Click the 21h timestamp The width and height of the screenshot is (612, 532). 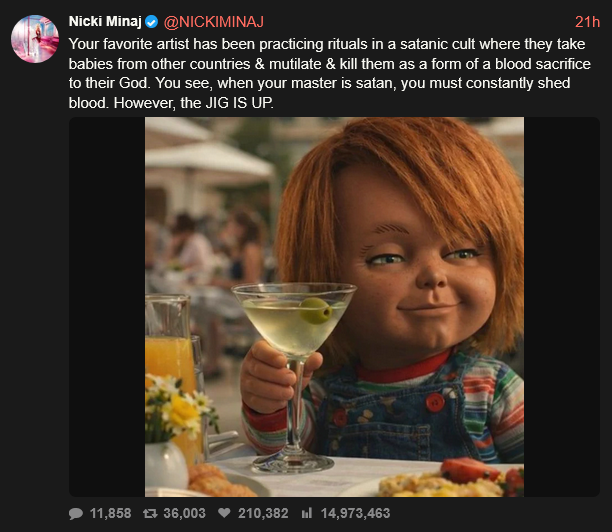587,21
